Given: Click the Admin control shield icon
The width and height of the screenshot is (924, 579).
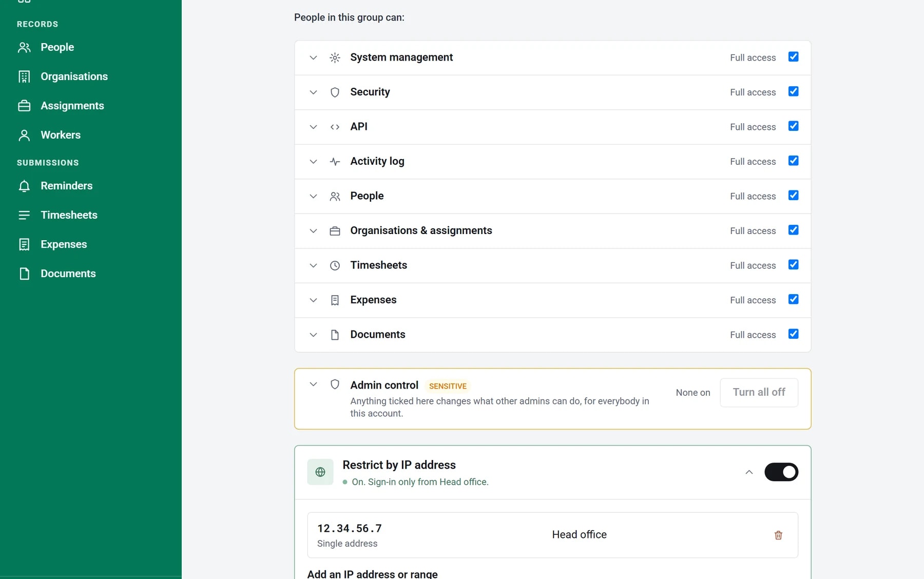Looking at the screenshot, I should 335,384.
